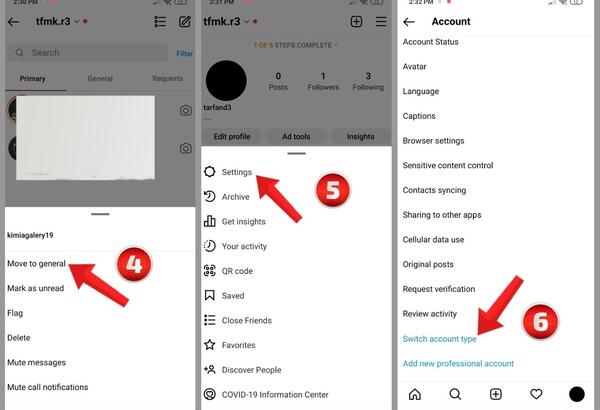Screen dimensions: 600x410
Task: Tap the Ad tools button
Action: coord(296,137)
